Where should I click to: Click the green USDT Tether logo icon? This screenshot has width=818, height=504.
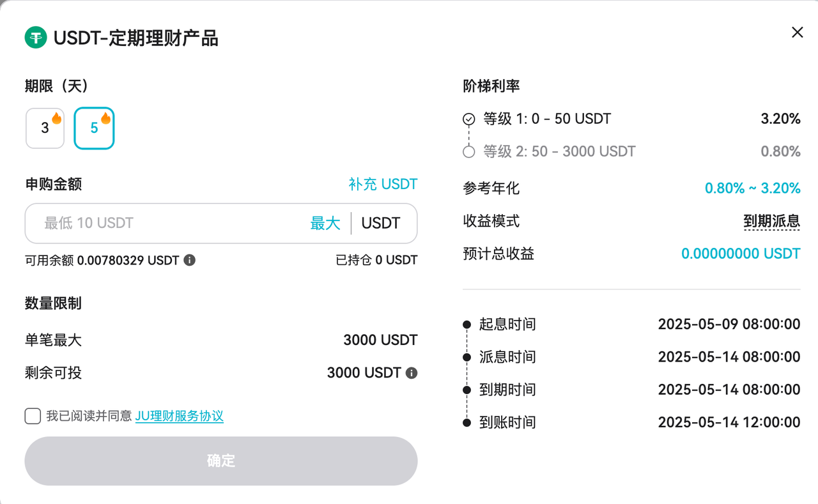click(x=36, y=38)
